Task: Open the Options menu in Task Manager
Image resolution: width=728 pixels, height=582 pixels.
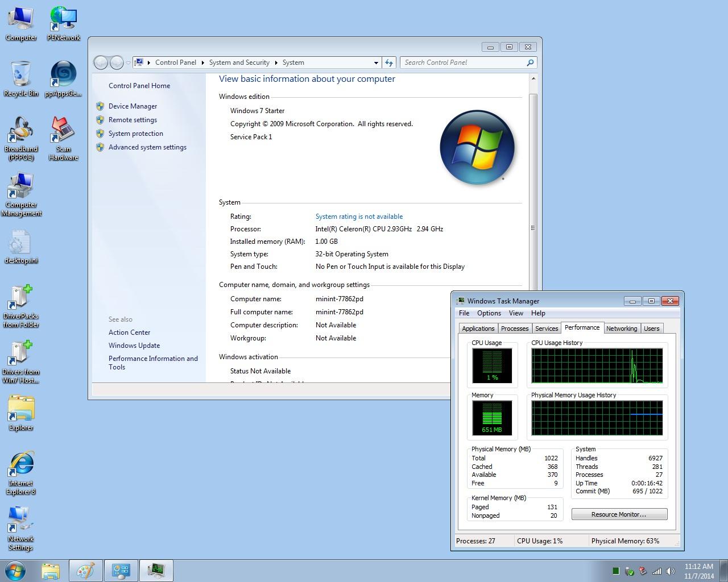Action: point(489,313)
